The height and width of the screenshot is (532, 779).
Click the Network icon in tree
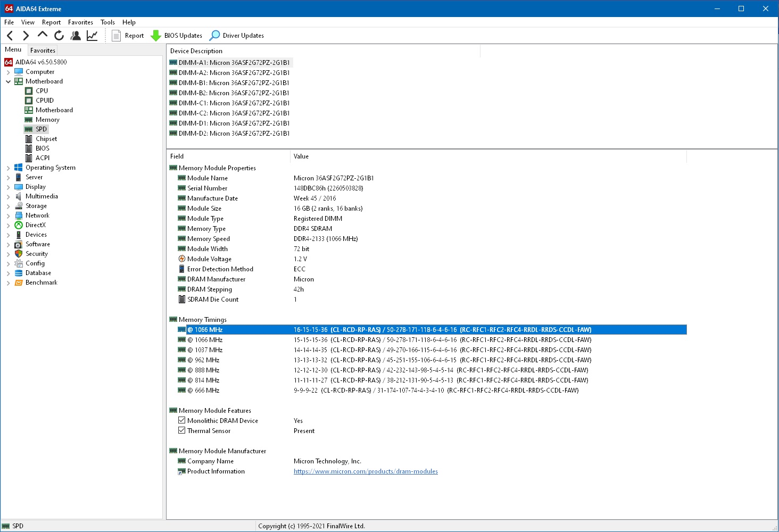pyautogui.click(x=19, y=215)
